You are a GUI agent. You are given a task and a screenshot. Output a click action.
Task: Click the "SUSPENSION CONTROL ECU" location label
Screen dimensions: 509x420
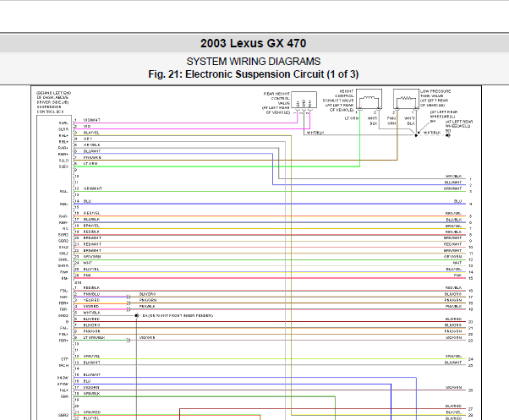point(50,109)
